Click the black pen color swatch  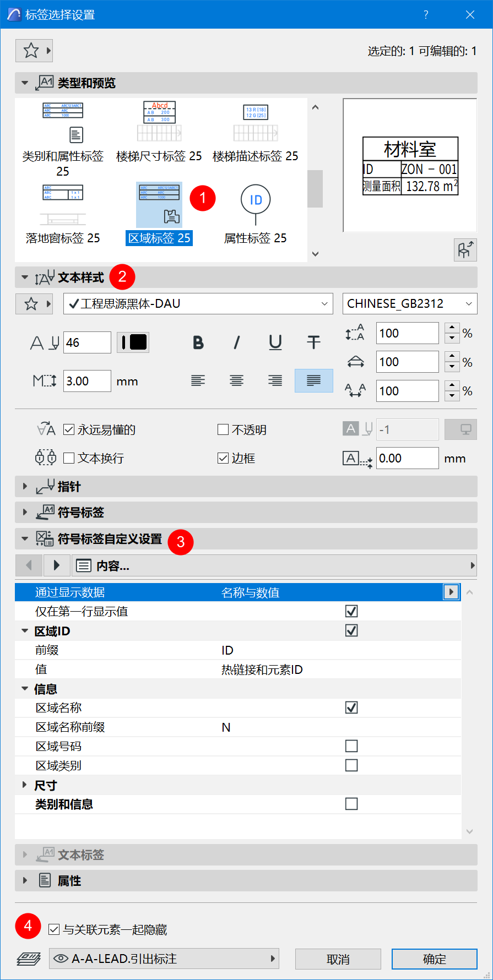click(x=133, y=342)
